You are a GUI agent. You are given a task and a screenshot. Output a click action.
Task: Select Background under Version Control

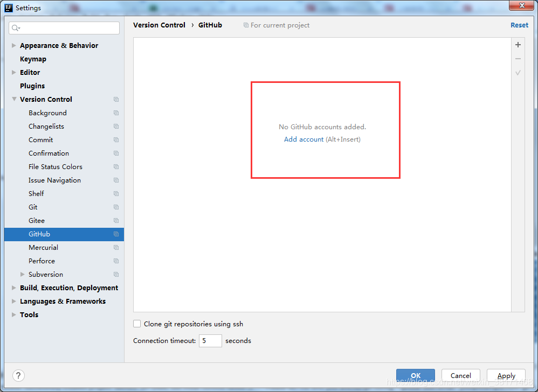point(47,113)
